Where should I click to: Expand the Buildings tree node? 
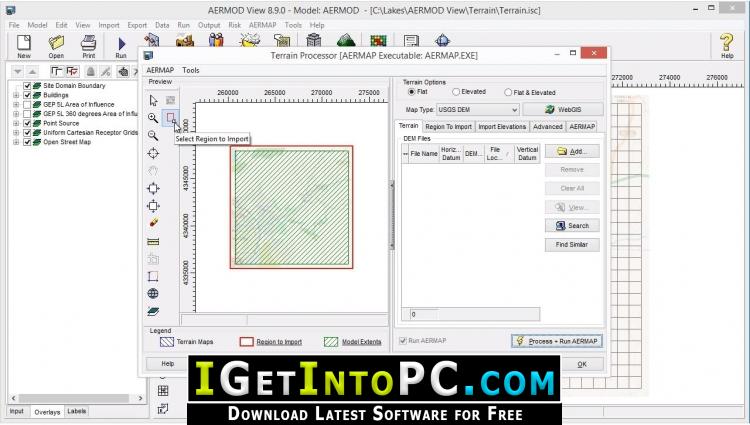click(x=16, y=95)
